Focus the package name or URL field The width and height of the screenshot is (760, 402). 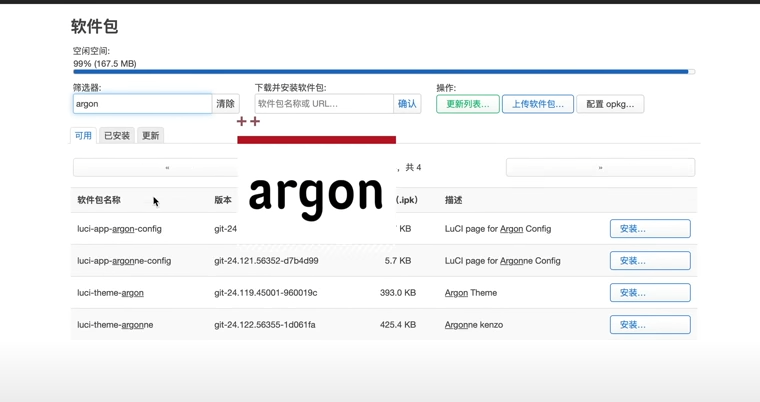[324, 104]
